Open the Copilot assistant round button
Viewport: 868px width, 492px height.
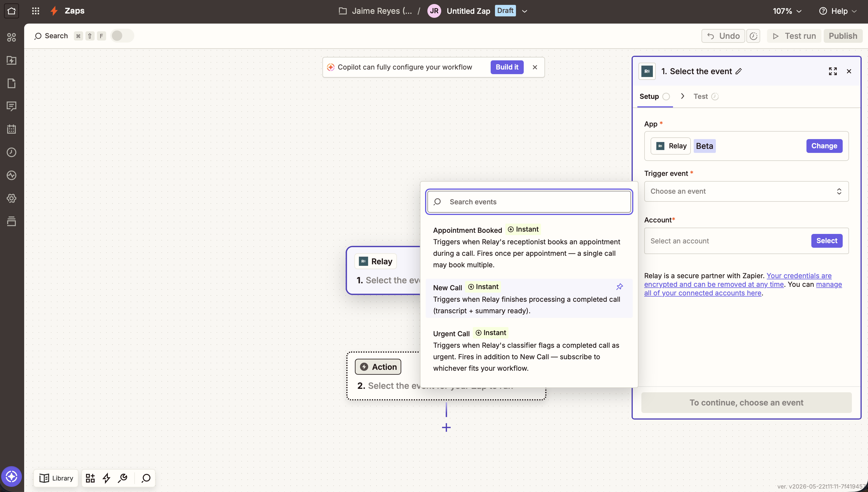(12, 476)
